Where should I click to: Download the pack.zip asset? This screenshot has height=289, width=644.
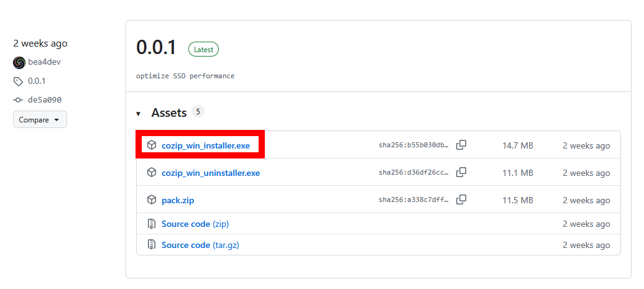(x=178, y=200)
